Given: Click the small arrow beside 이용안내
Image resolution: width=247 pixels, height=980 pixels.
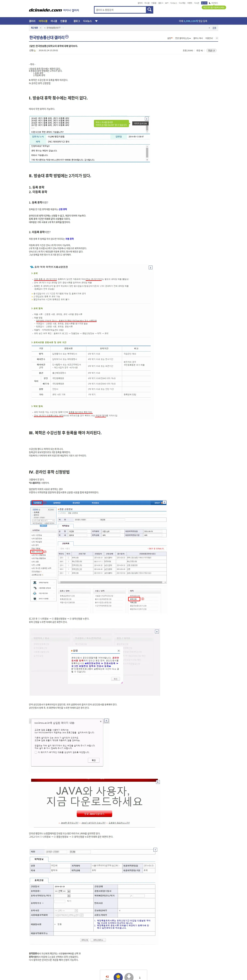Looking at the screenshot, I should [x=217, y=38].
